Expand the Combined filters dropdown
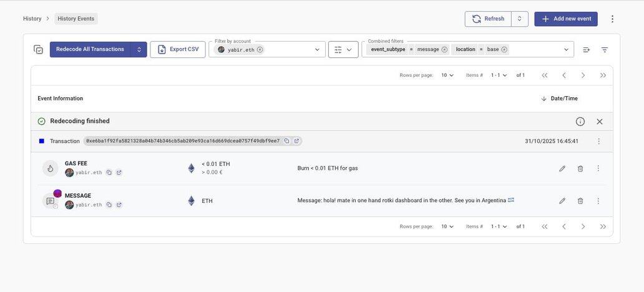644x292 pixels. 566,50
